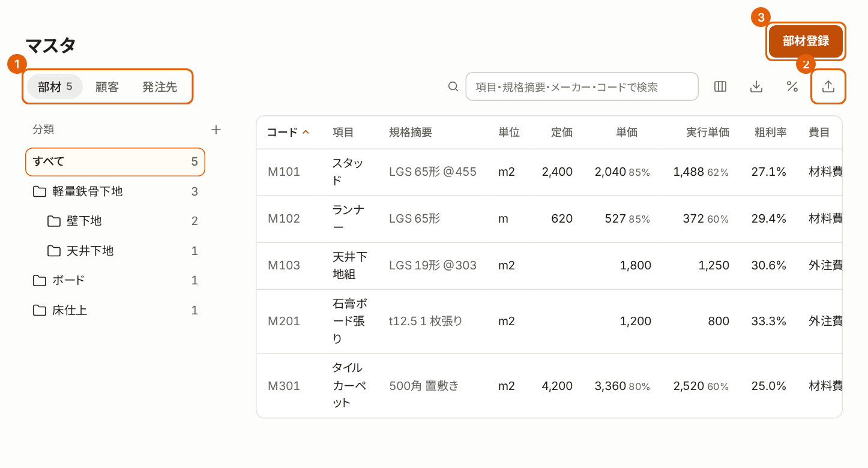This screenshot has height=468, width=868.
Task: Click the 単価 column header
Action: click(x=627, y=133)
